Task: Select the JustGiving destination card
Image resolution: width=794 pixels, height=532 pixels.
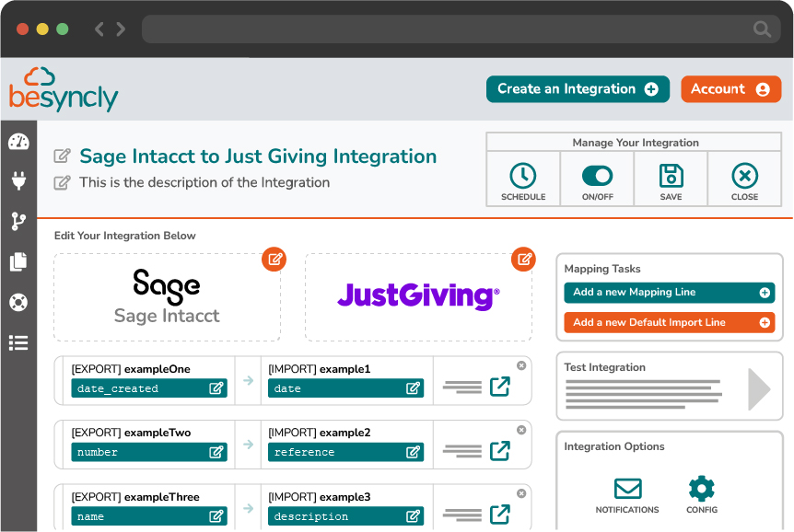Action: click(418, 297)
